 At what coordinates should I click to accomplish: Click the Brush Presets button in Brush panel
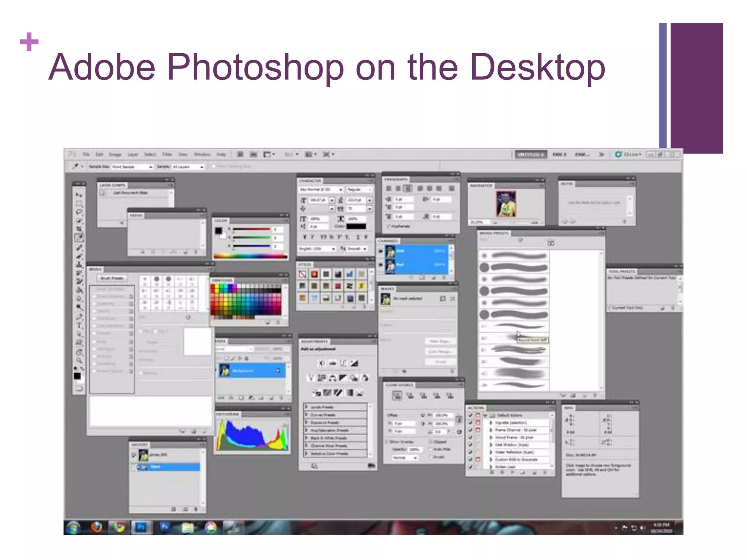click(112, 278)
